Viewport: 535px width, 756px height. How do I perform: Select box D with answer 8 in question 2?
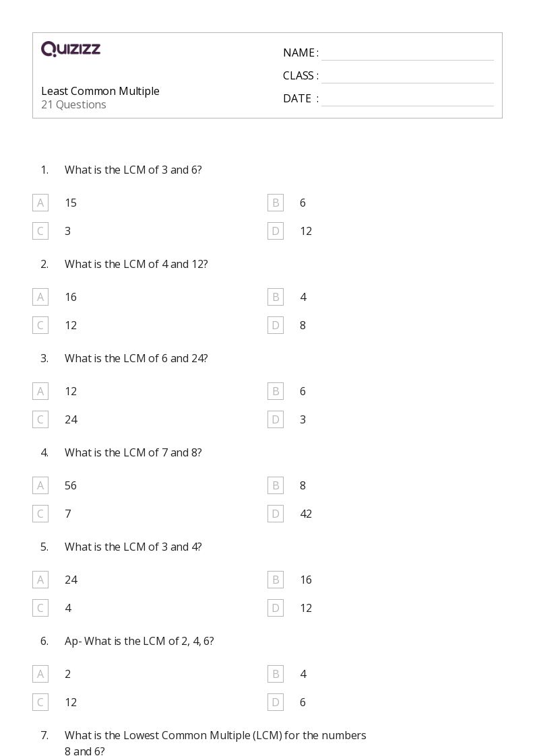tap(276, 325)
